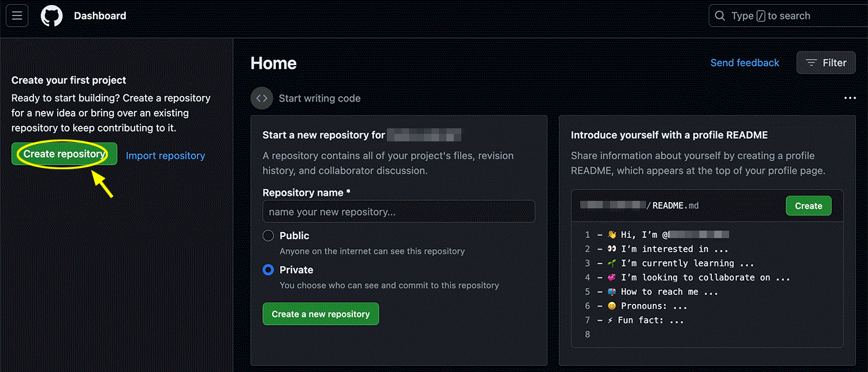Open the Import repository link
The width and height of the screenshot is (868, 372).
point(165,156)
